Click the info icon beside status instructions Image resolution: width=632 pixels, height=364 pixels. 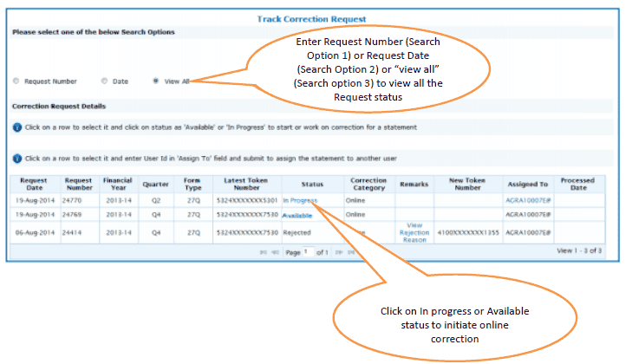click(17, 127)
